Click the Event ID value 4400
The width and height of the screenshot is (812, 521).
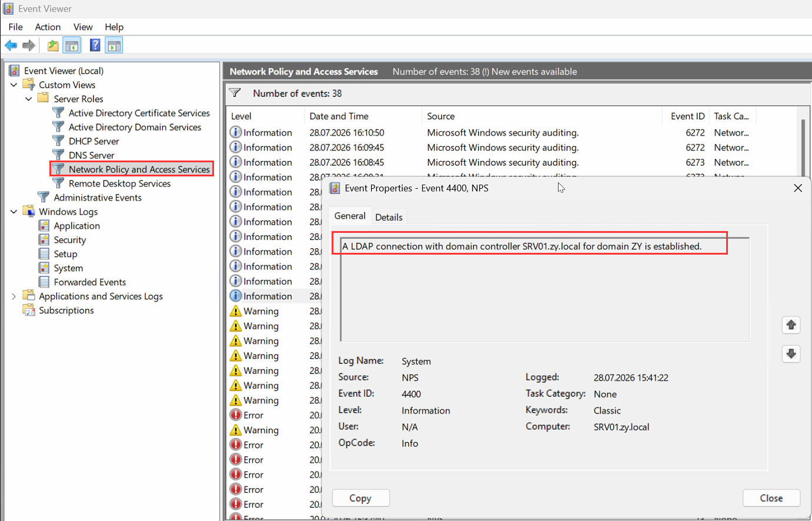pyautogui.click(x=411, y=394)
